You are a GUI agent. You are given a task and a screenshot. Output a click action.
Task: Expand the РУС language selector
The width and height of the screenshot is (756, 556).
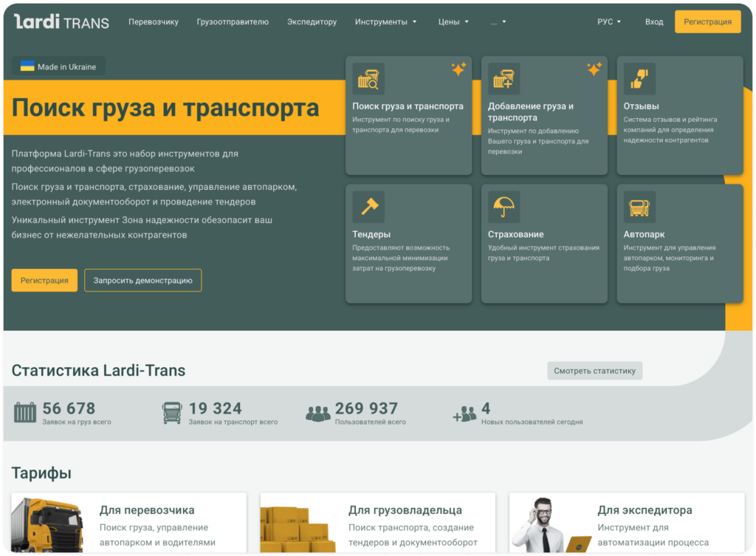coord(609,21)
